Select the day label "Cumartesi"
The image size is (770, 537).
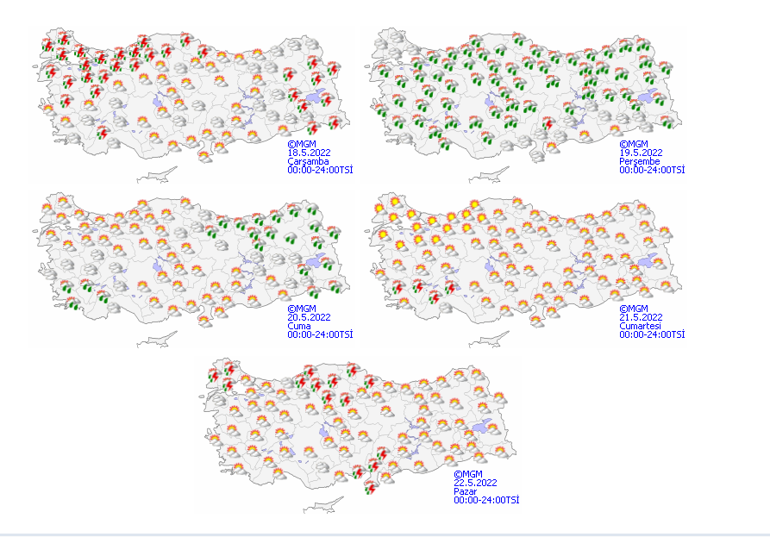point(640,326)
